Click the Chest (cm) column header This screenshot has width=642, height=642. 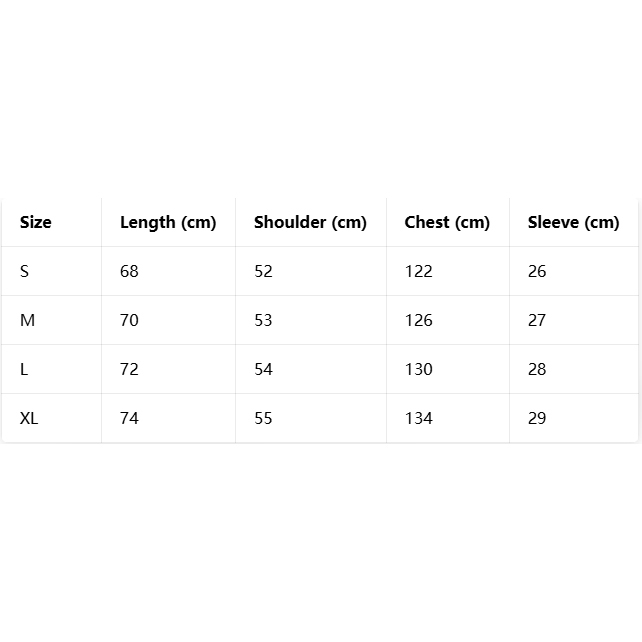[x=447, y=222]
